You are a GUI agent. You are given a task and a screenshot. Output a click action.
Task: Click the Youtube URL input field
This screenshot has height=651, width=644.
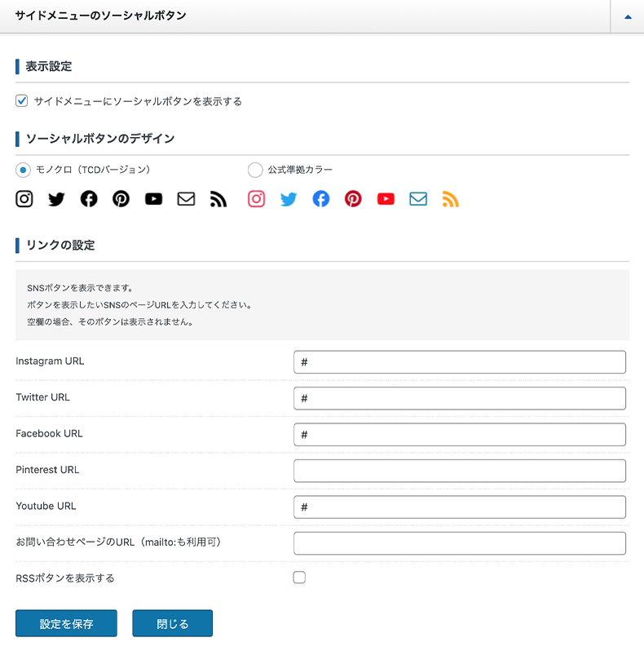[x=460, y=507]
